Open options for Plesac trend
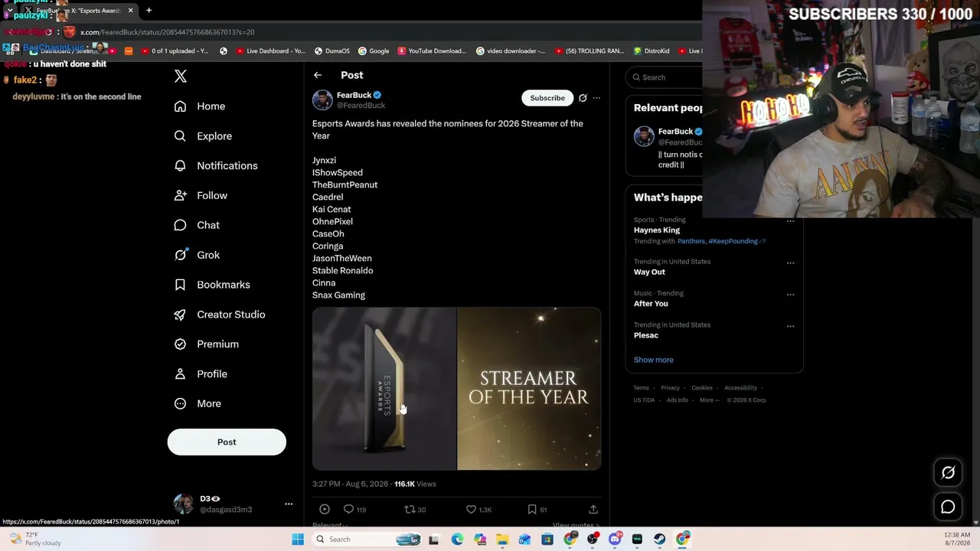The height and width of the screenshot is (551, 980). click(790, 326)
